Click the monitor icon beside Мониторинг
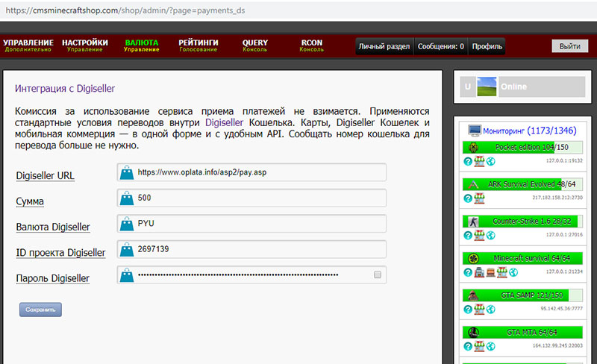Screen dimensions: 597x364 [473, 130]
